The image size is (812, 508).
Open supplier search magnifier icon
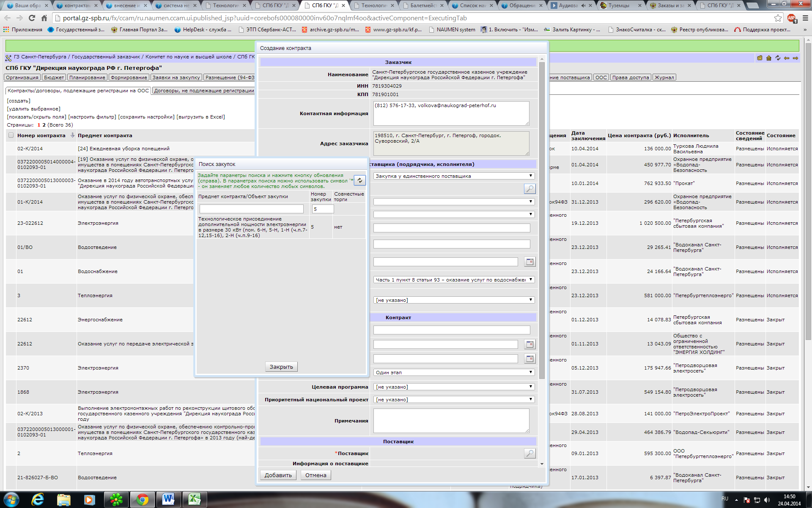pyautogui.click(x=529, y=453)
